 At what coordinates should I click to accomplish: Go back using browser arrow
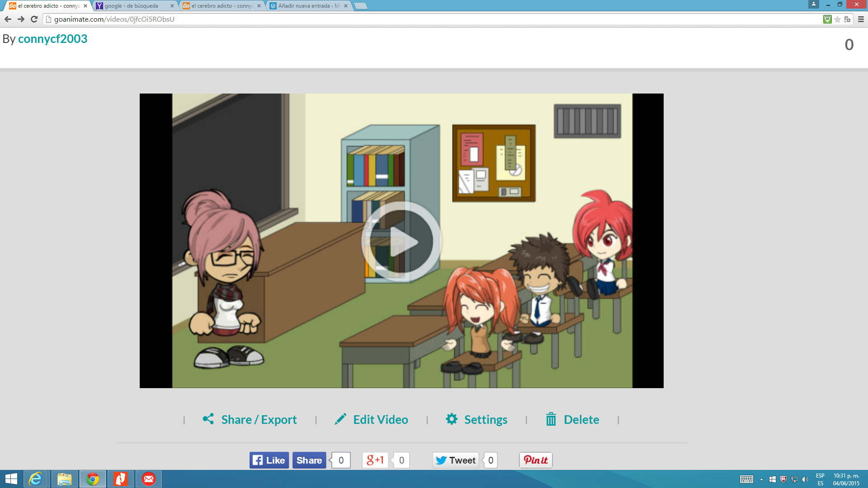pyautogui.click(x=8, y=19)
